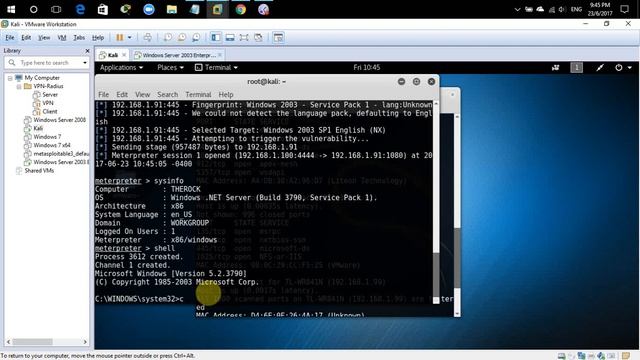Screen dimensions: 640x360
Task: Open VMware Help menu
Action: pyautogui.click(x=98, y=38)
